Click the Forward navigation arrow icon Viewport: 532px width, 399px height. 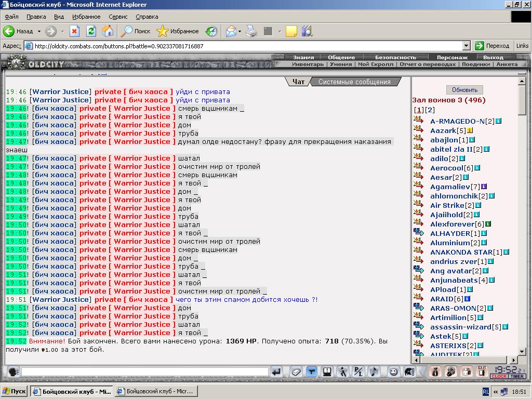pyautogui.click(x=51, y=31)
